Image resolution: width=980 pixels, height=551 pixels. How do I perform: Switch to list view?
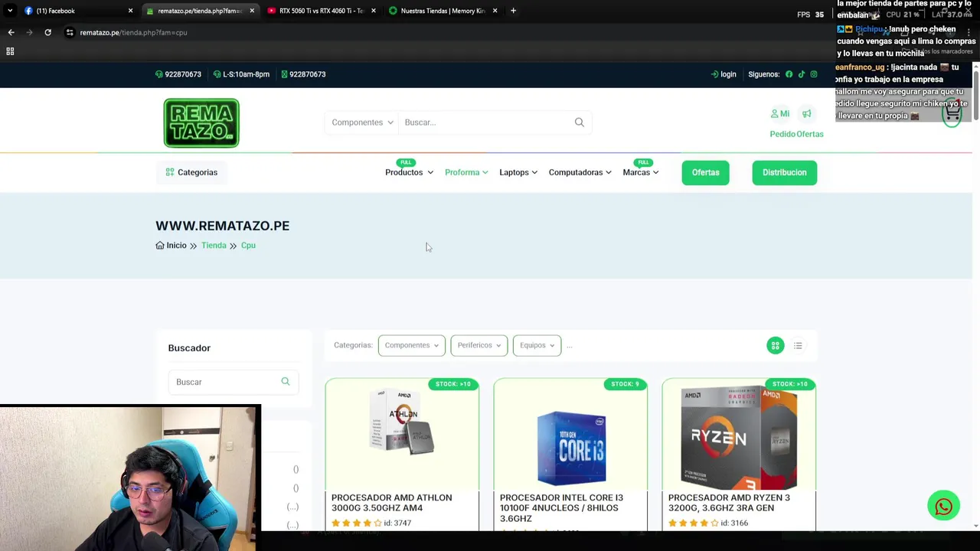click(x=798, y=346)
